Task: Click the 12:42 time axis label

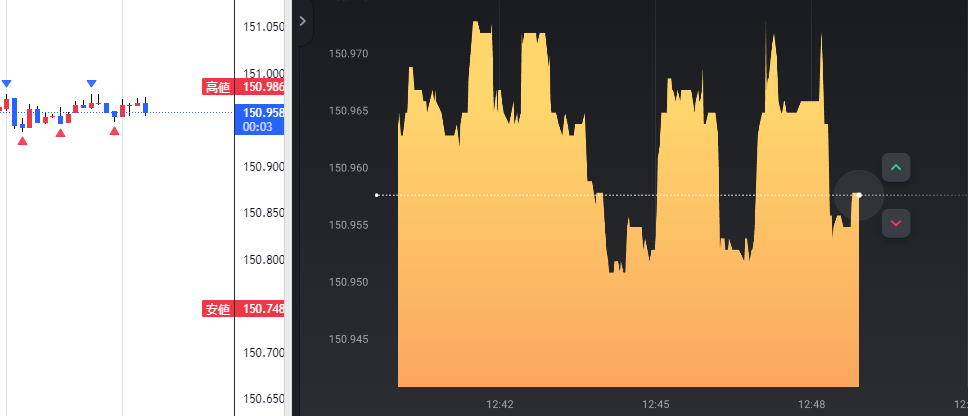Action: (500, 404)
